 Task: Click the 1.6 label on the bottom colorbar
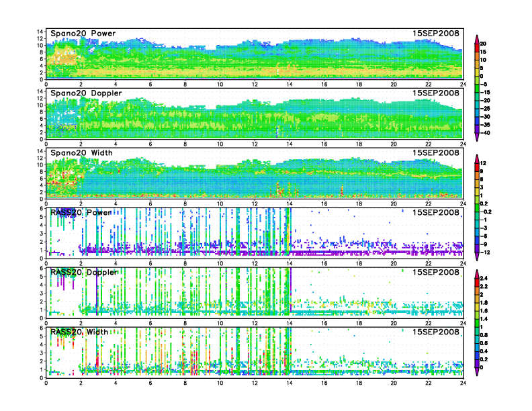484,311
